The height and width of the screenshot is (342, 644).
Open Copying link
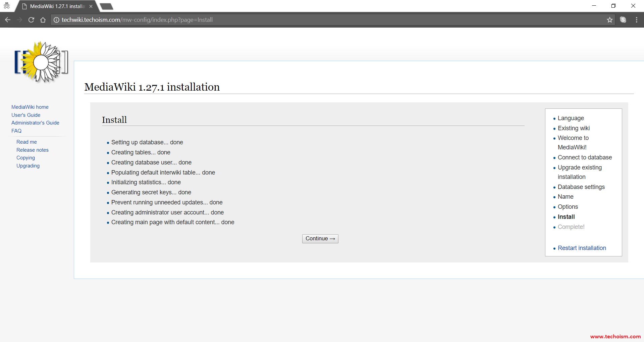(25, 158)
